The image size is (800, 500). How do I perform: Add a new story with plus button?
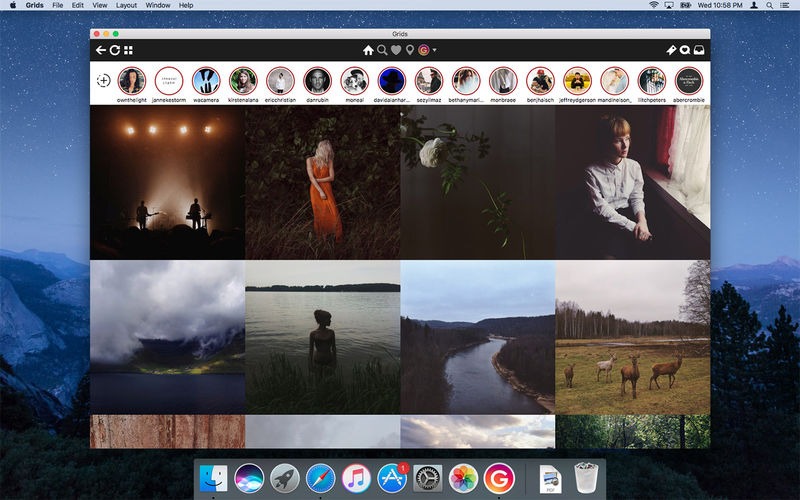tap(103, 81)
